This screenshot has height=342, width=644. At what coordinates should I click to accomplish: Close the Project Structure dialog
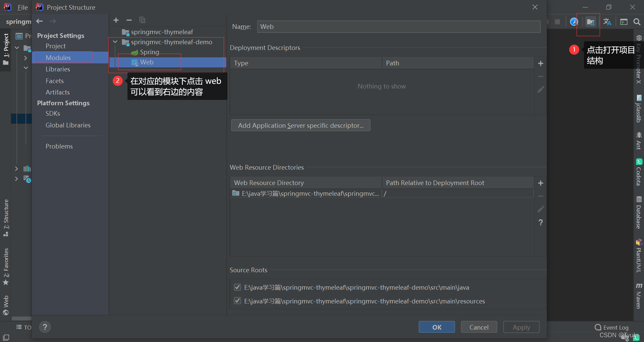[x=535, y=7]
